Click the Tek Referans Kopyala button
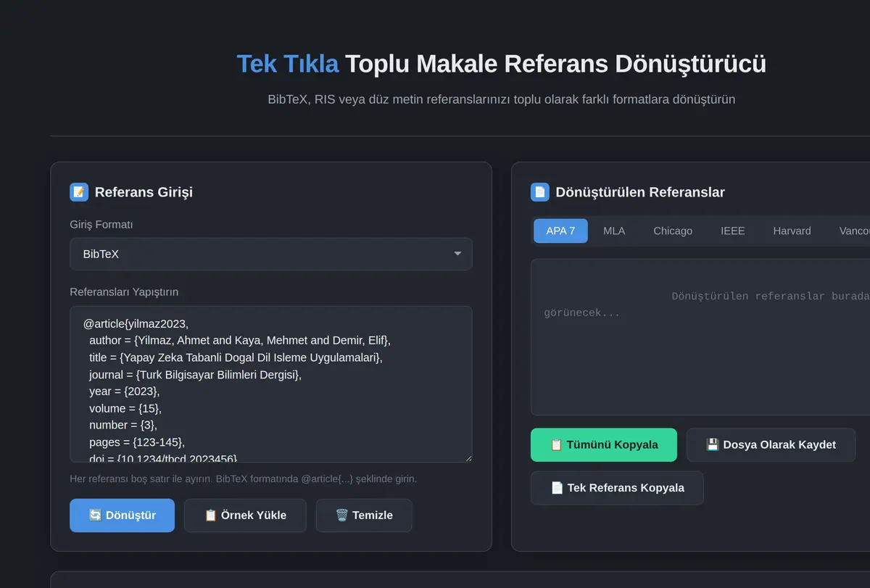 617,488
